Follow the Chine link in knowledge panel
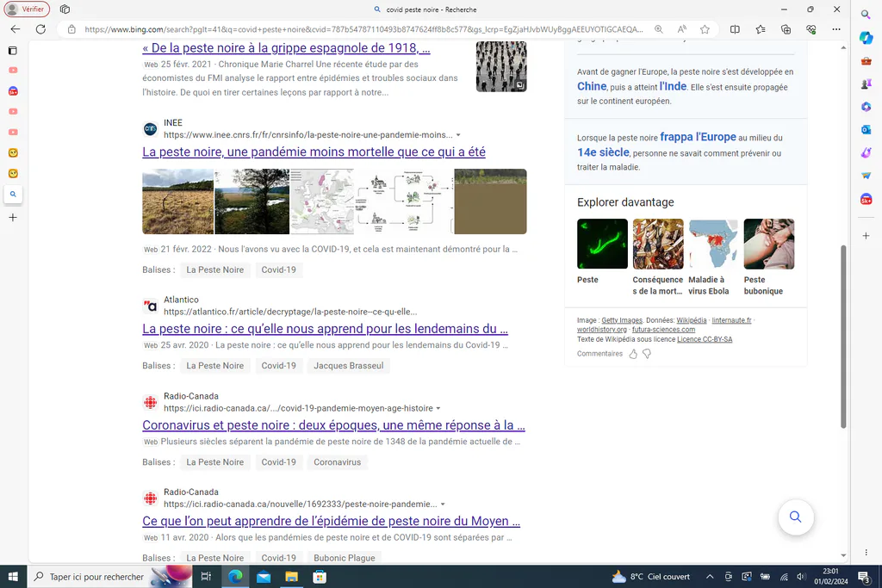 pos(592,87)
